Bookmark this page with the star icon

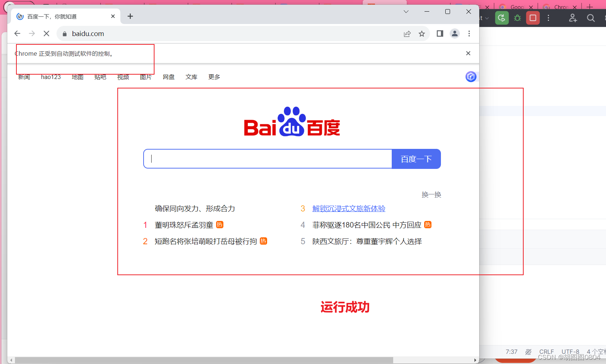[x=422, y=34]
